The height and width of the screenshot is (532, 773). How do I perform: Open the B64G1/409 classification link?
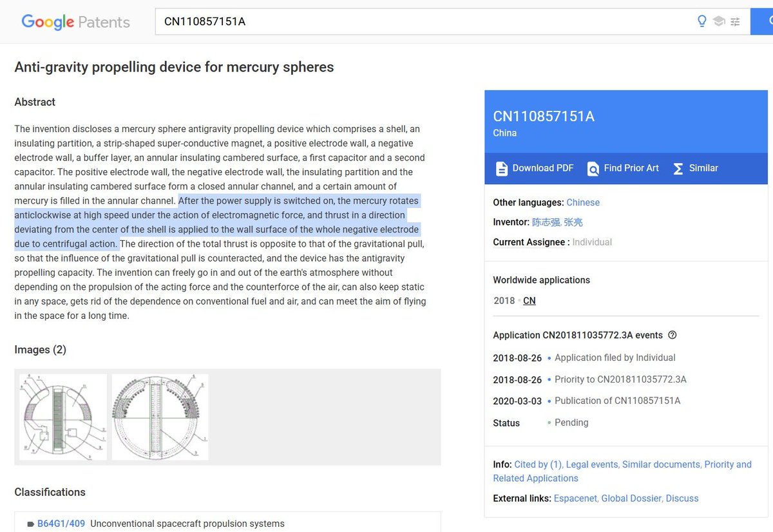(61, 524)
